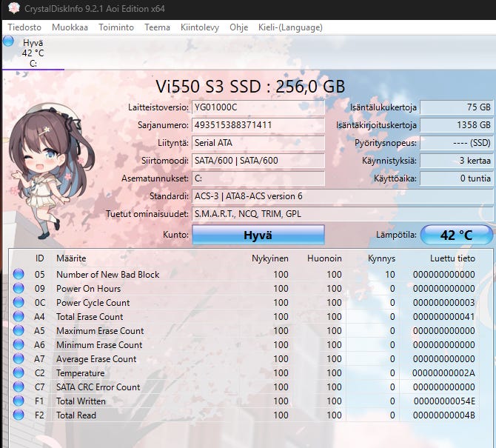Screen dimensions: 496x448
Task: Click the Laitteistoversio field YG01000C
Action: (x=258, y=107)
